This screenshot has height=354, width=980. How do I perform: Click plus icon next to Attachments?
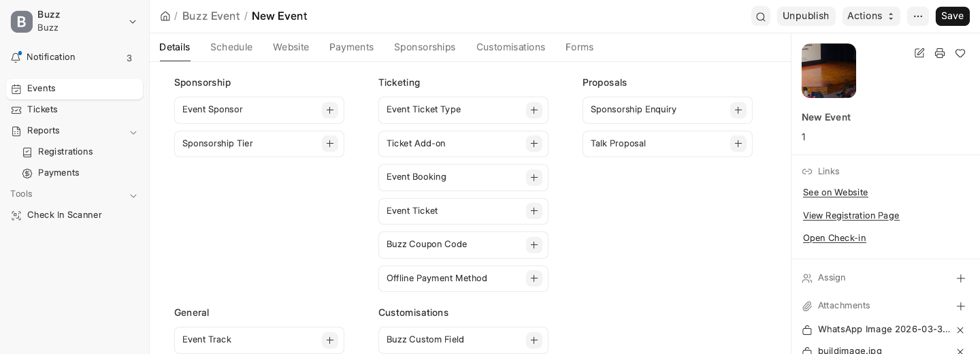(961, 306)
